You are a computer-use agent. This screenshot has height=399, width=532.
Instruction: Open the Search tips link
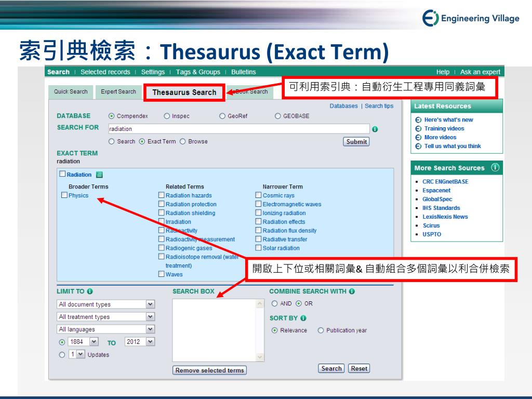379,106
